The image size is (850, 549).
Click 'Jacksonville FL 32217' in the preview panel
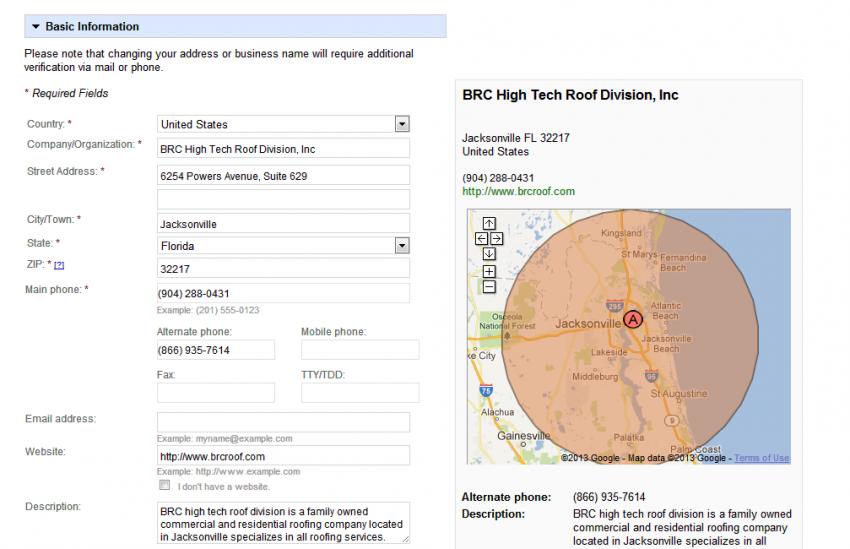516,138
